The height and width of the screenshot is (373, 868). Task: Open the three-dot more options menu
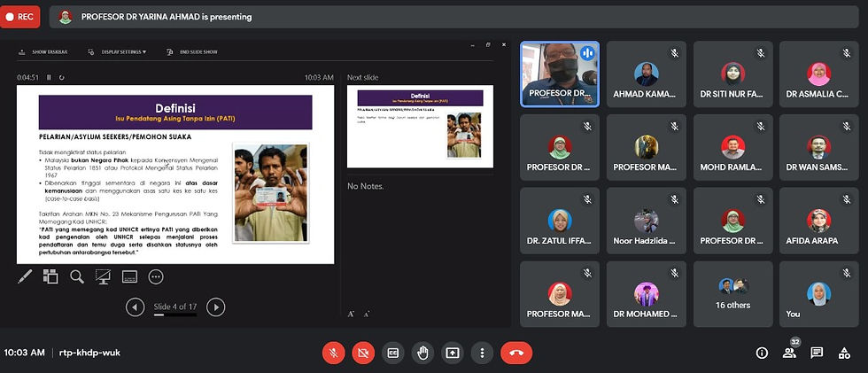[482, 353]
